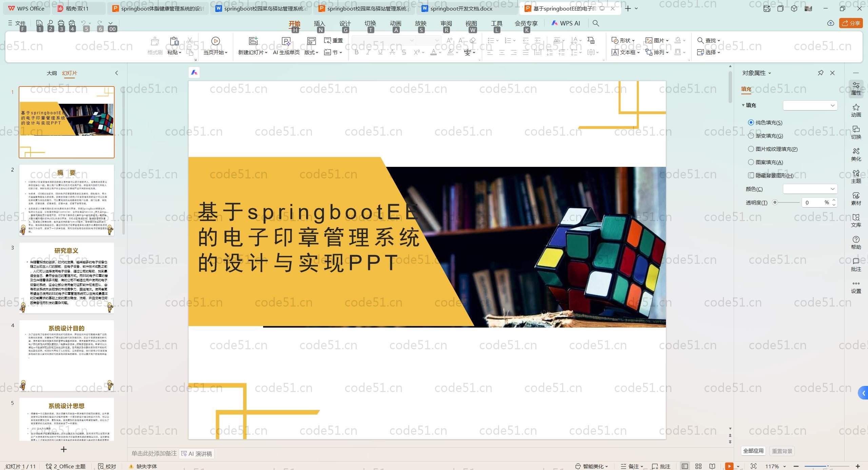Switch to the 大纲 outline tab
Viewport: 868px width, 470px height.
[52, 73]
